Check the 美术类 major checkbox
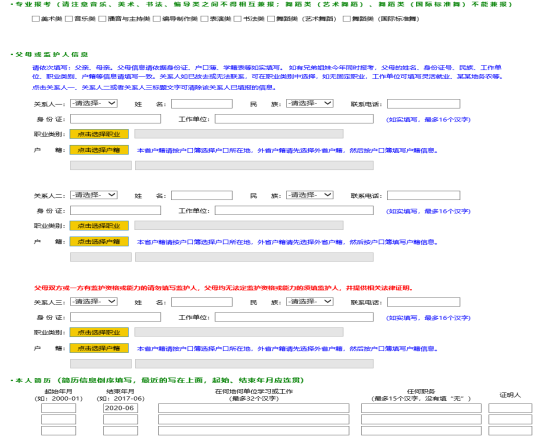 coord(36,19)
